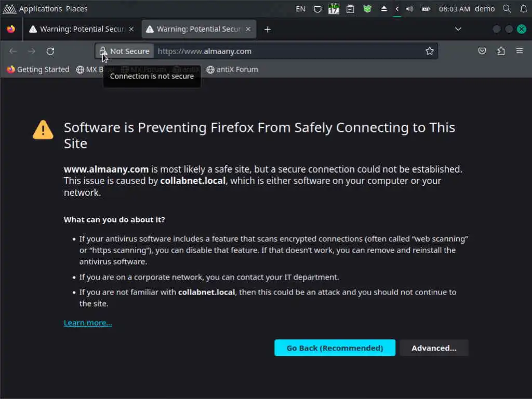
Task: Open the clipboard manager tray icon
Action: (x=350, y=9)
